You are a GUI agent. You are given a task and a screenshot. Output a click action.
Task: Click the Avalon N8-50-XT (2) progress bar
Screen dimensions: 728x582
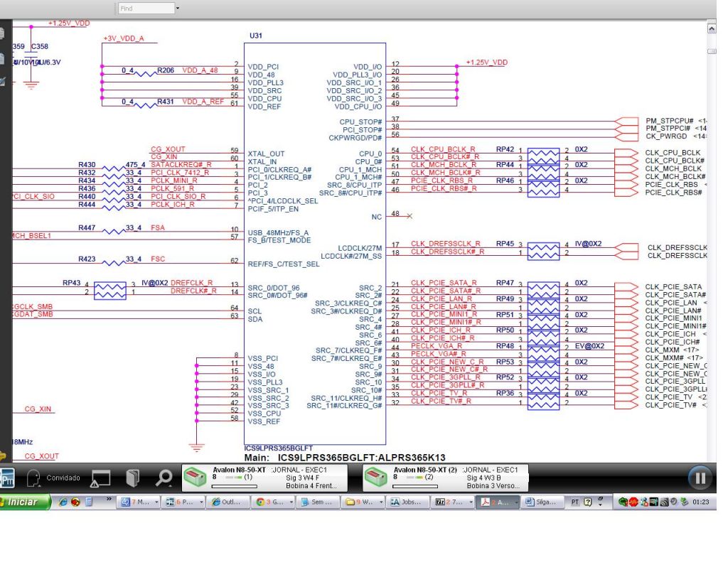pyautogui.click(x=415, y=486)
